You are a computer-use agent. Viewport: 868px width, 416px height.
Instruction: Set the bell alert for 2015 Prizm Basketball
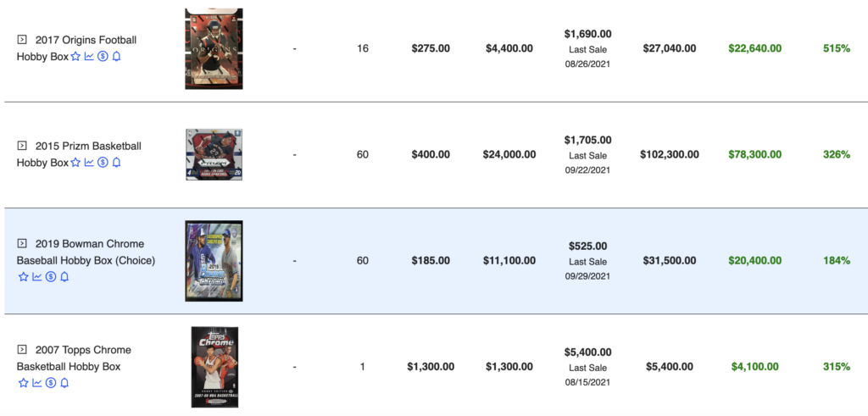coord(116,163)
